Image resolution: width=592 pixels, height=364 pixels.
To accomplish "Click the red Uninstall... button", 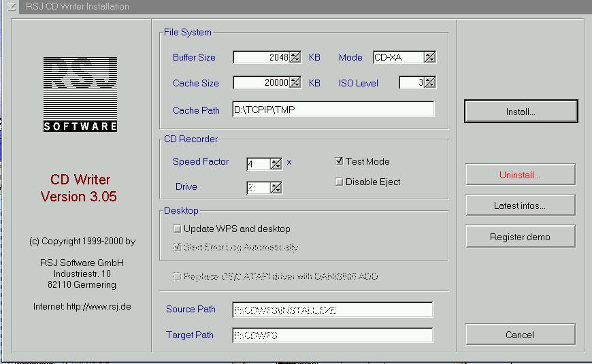I will [x=520, y=174].
